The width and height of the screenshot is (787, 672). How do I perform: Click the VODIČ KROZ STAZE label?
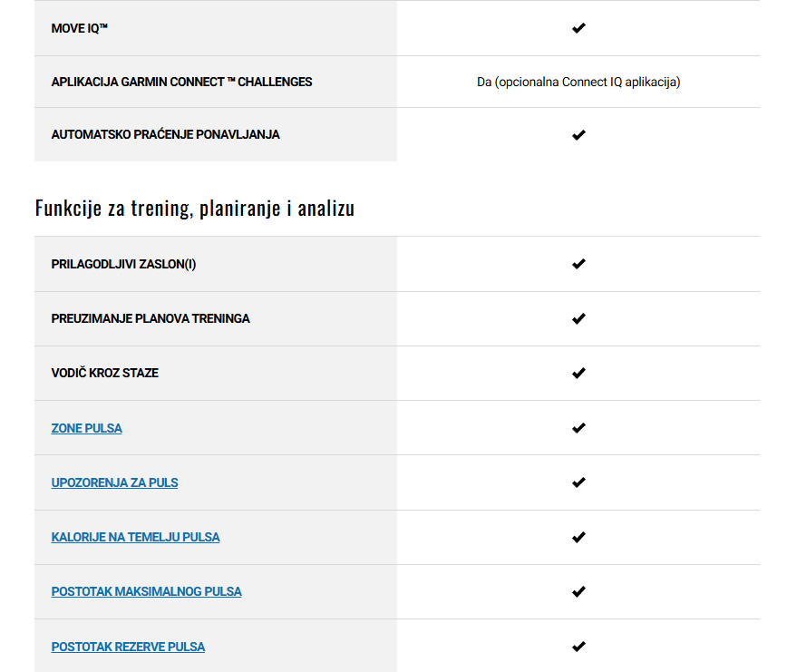click(x=105, y=373)
